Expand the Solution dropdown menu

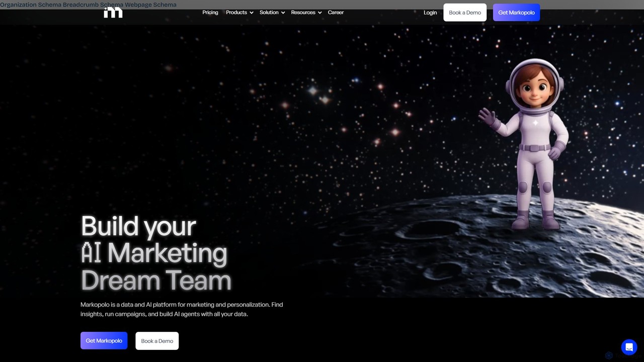272,13
